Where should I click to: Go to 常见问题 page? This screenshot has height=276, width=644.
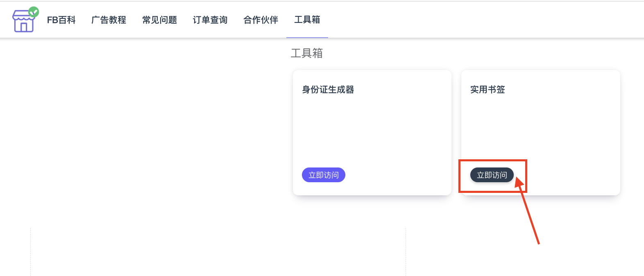click(x=160, y=20)
